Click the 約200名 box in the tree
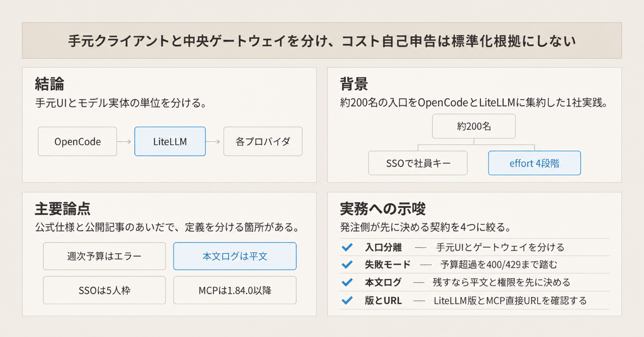Image resolution: width=644 pixels, height=337 pixels. (474, 126)
